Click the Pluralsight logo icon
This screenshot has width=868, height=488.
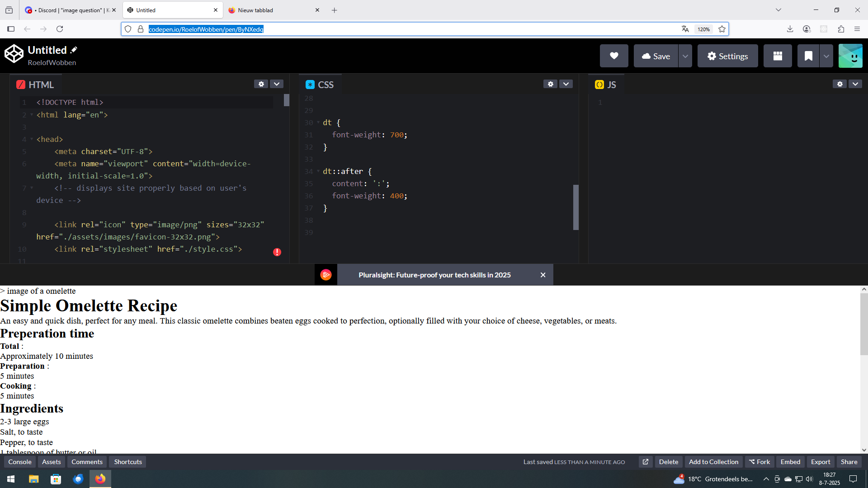point(326,275)
